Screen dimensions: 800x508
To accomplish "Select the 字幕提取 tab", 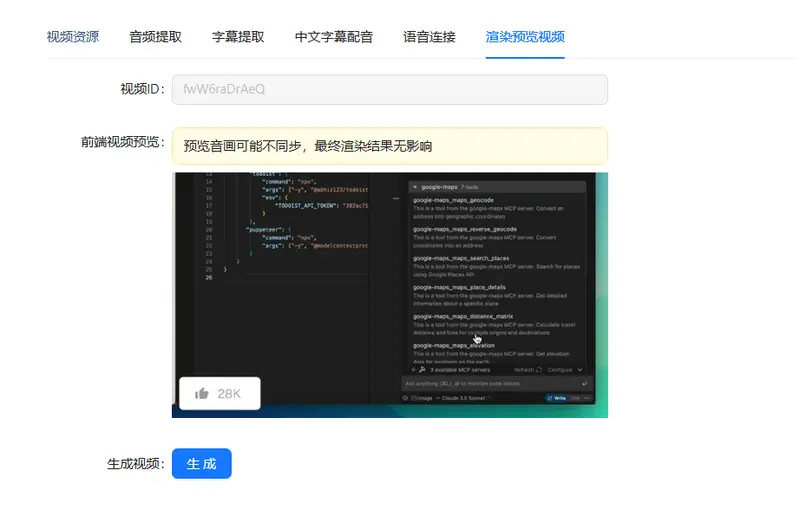I will pyautogui.click(x=238, y=37).
